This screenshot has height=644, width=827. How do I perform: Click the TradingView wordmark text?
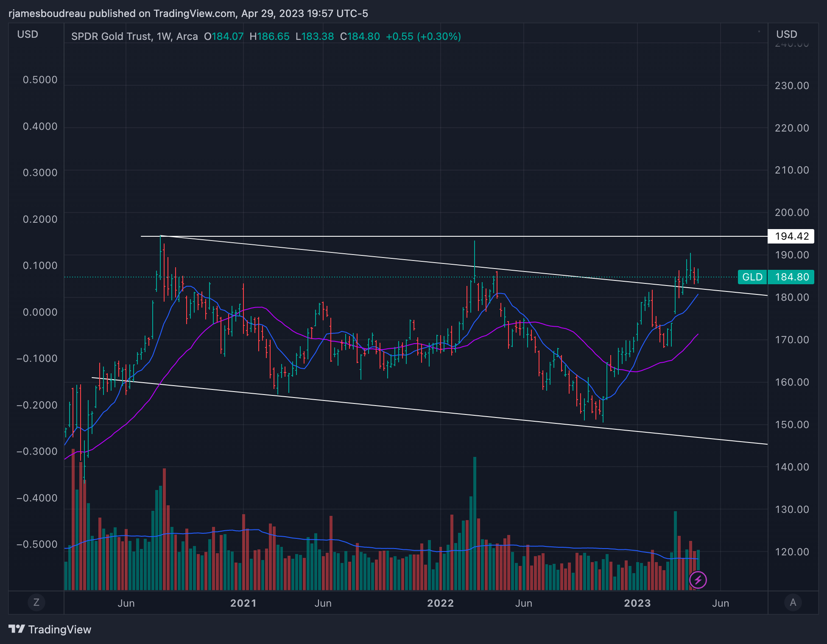coord(59,629)
